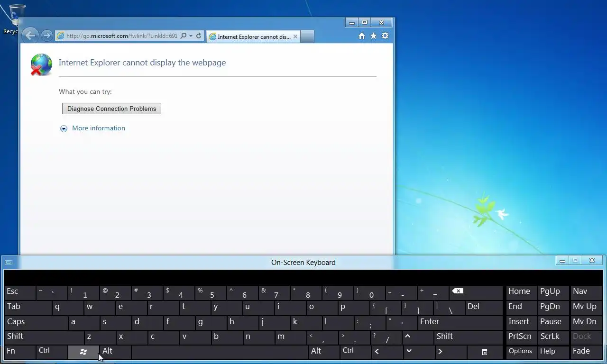This screenshot has width=607, height=364.
Task: Open On-Screen Keyboard Help
Action: (553, 352)
